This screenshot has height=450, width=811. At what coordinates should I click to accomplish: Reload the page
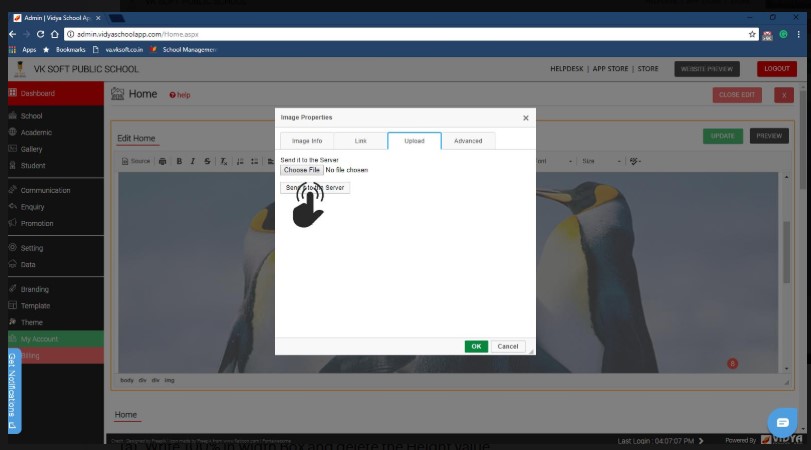(40, 34)
